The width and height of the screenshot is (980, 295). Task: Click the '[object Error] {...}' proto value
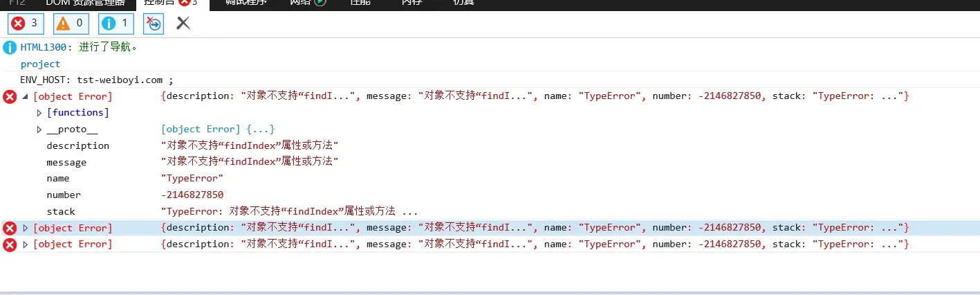point(218,129)
